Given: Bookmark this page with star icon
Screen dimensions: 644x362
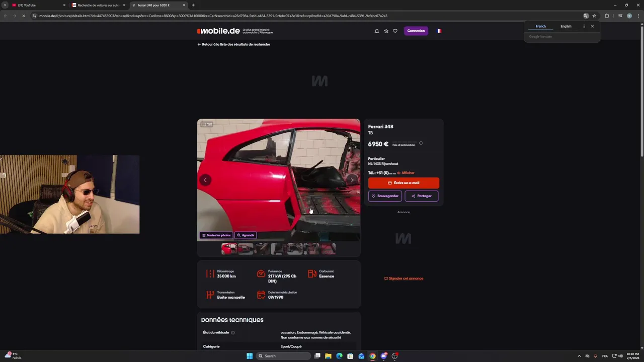Looking at the screenshot, I should point(594,16).
